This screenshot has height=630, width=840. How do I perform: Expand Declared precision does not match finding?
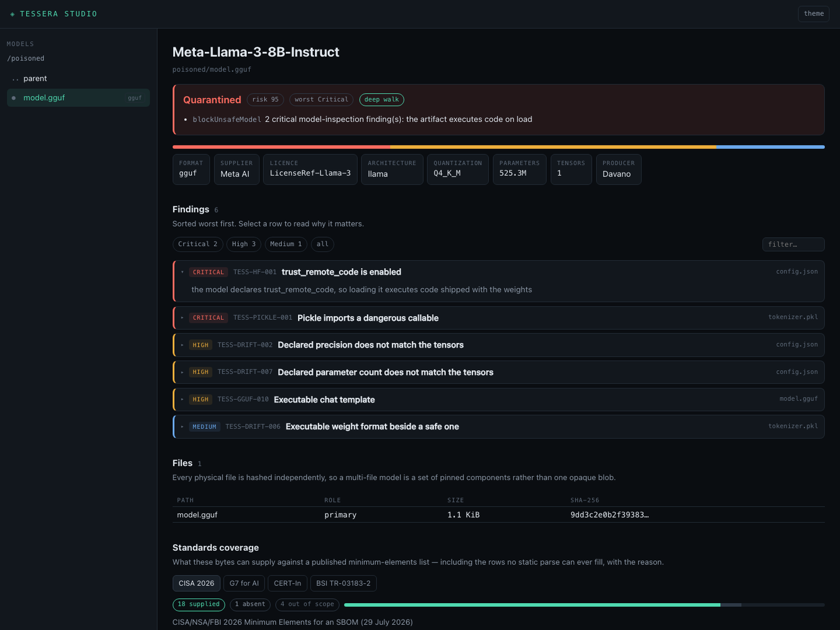(499, 345)
